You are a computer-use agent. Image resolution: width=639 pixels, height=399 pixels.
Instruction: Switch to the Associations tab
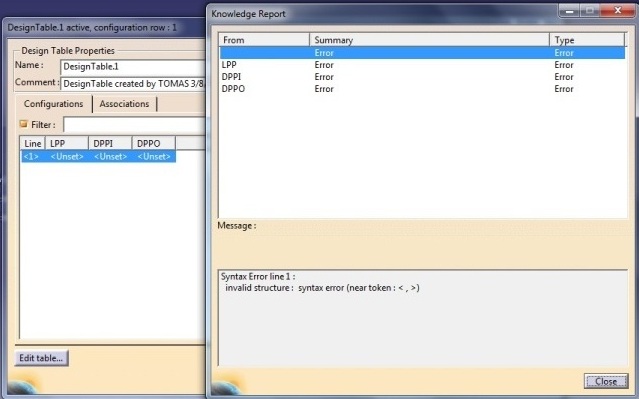click(x=124, y=104)
